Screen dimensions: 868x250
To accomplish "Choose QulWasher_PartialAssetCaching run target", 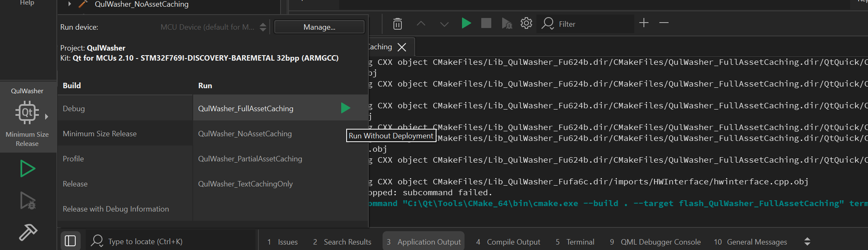I will click(280, 158).
